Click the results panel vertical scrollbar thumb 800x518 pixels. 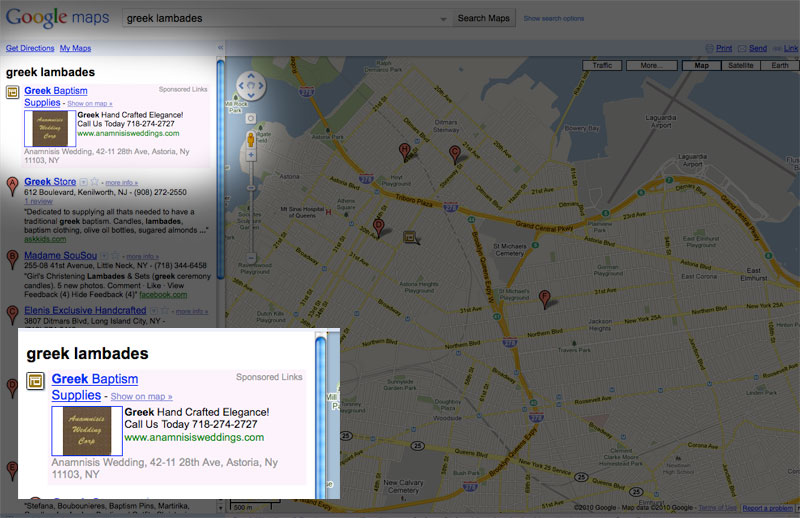pos(220,169)
